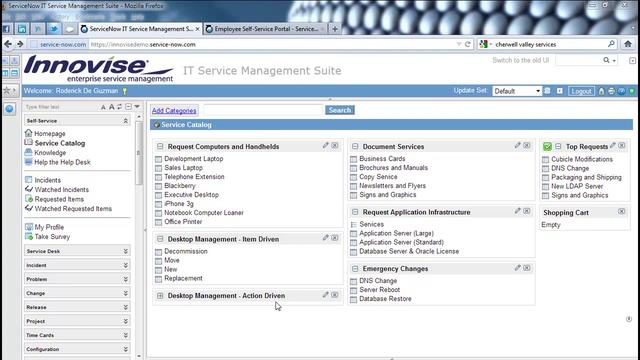
Task: Remove the Document Services category
Action: [x=527, y=145]
